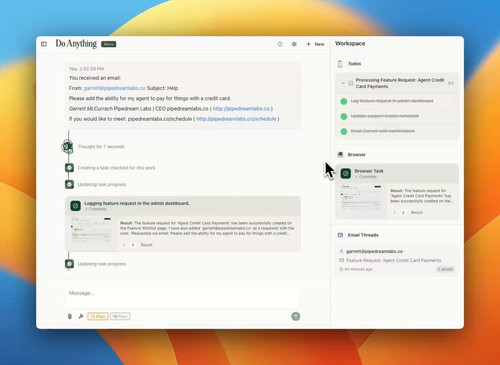Open the Browser Task screenshot thumbnail
This screenshot has height=365, width=500.
(362, 198)
